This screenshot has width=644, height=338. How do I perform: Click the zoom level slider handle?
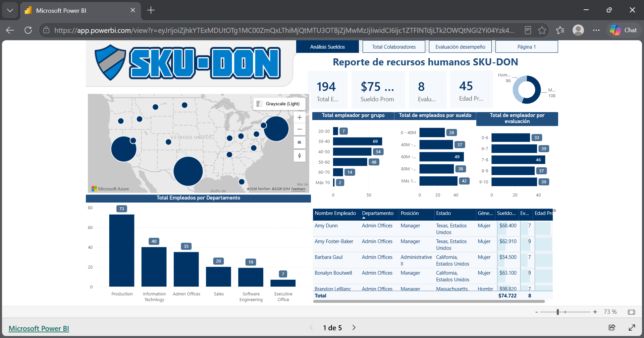[x=558, y=312]
